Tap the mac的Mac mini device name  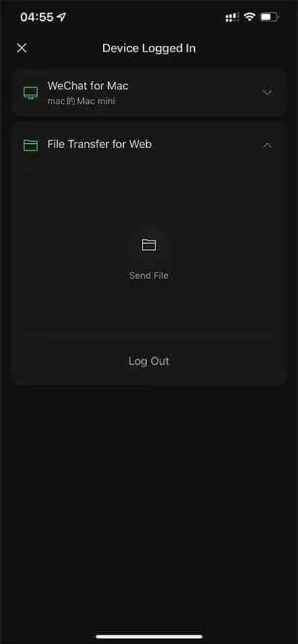tap(81, 101)
